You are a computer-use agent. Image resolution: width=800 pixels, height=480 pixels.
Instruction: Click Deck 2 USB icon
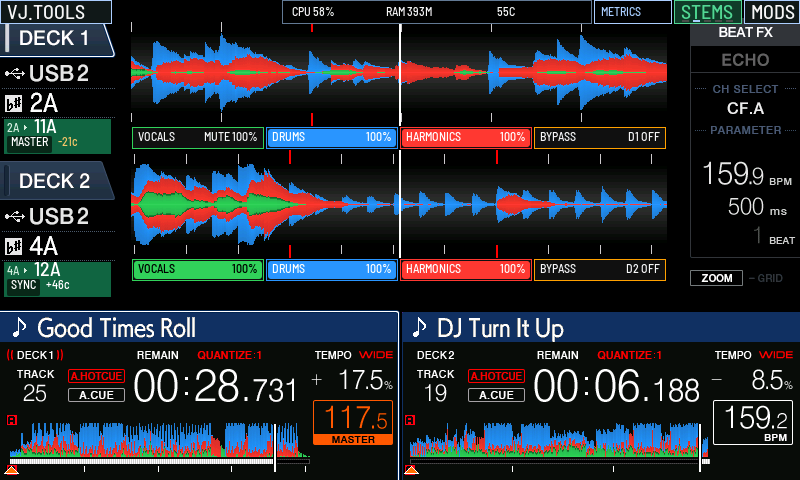point(15,217)
